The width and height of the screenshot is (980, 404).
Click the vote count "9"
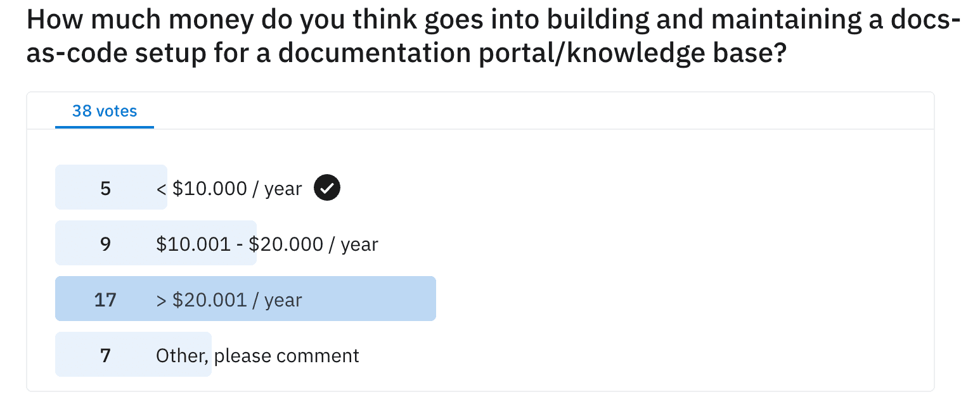pos(105,244)
